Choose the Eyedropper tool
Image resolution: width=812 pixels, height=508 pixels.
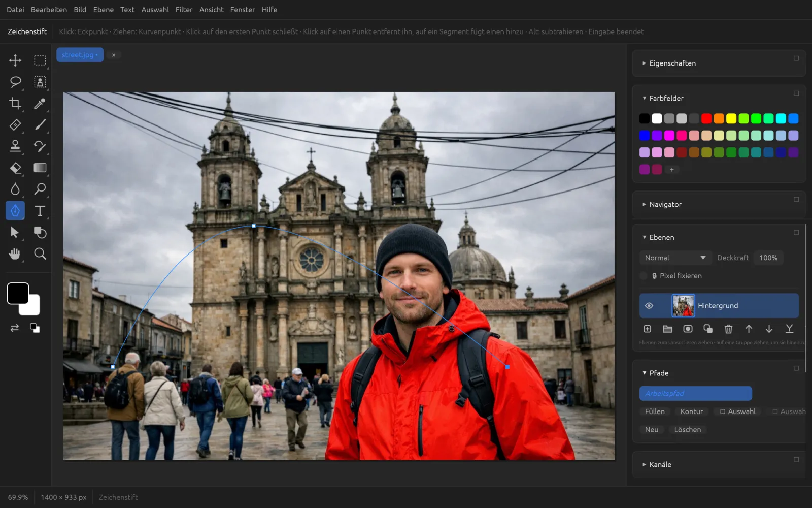tap(40, 104)
